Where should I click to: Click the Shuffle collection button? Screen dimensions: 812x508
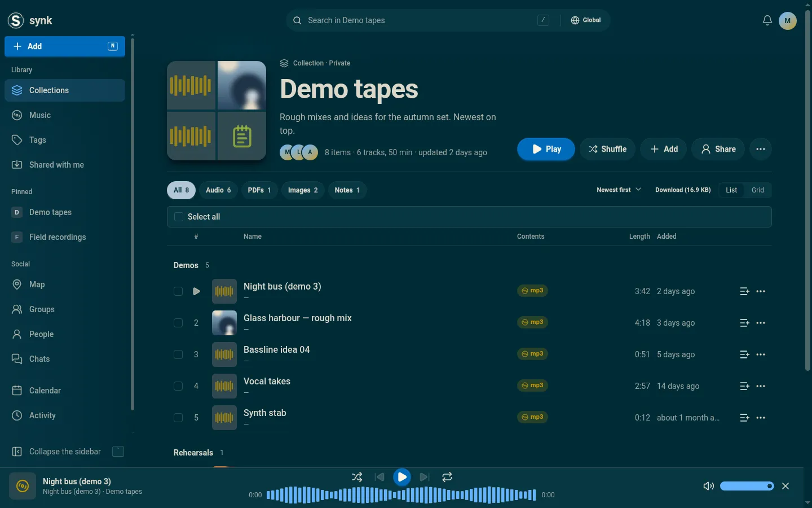point(607,149)
